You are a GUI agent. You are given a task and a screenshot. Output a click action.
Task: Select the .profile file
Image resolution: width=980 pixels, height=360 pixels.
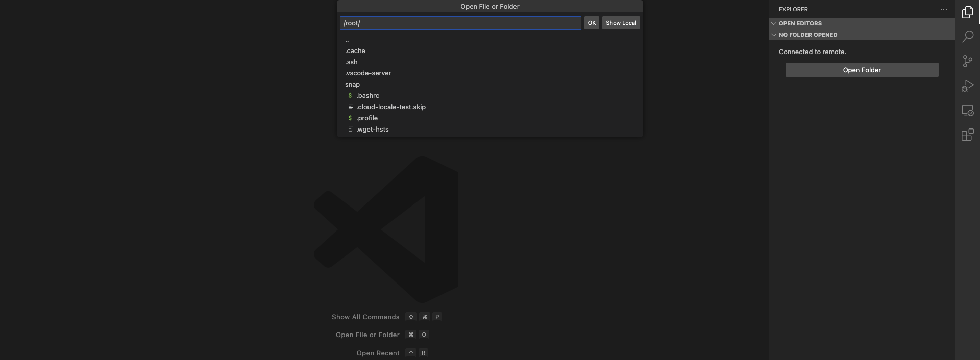click(x=367, y=118)
